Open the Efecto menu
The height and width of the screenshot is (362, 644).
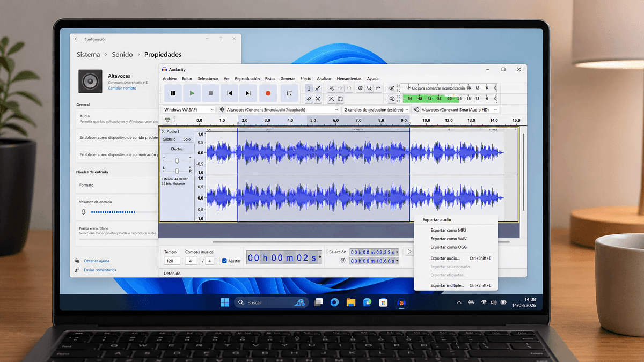306,78
